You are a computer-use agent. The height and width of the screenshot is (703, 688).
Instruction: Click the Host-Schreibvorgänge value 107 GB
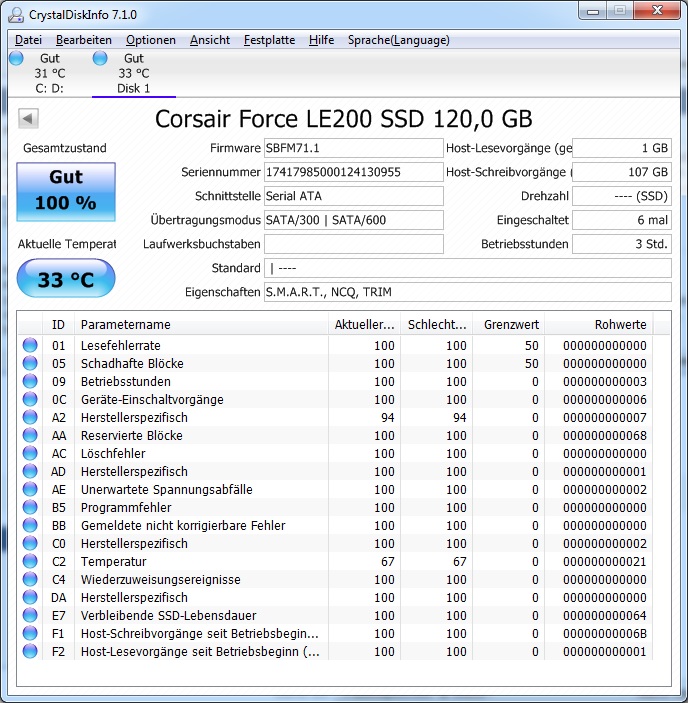coord(622,172)
